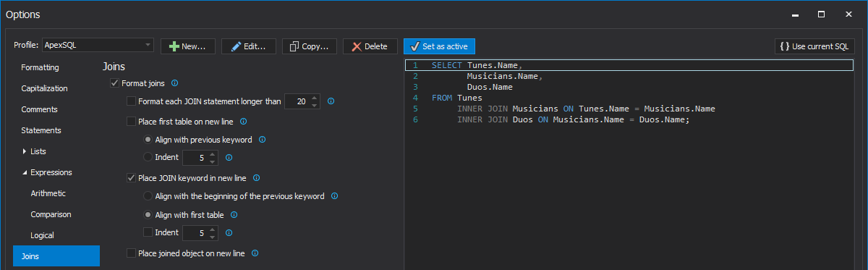Enable Indent checkbox under JOIN keyword
Viewport: 868px width, 270px height.
[148, 232]
